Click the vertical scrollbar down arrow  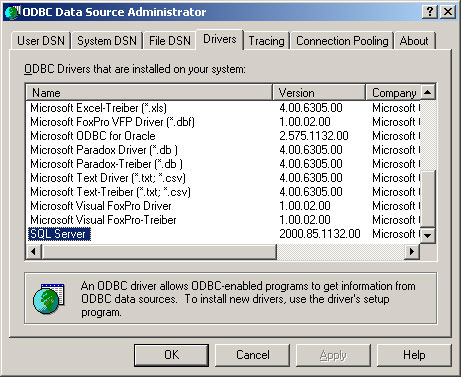click(428, 235)
